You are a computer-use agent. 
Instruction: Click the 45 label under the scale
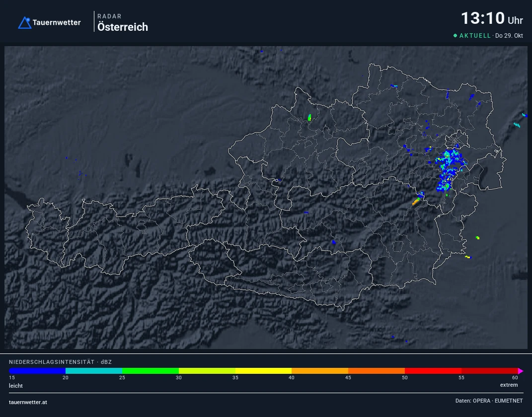(x=348, y=378)
